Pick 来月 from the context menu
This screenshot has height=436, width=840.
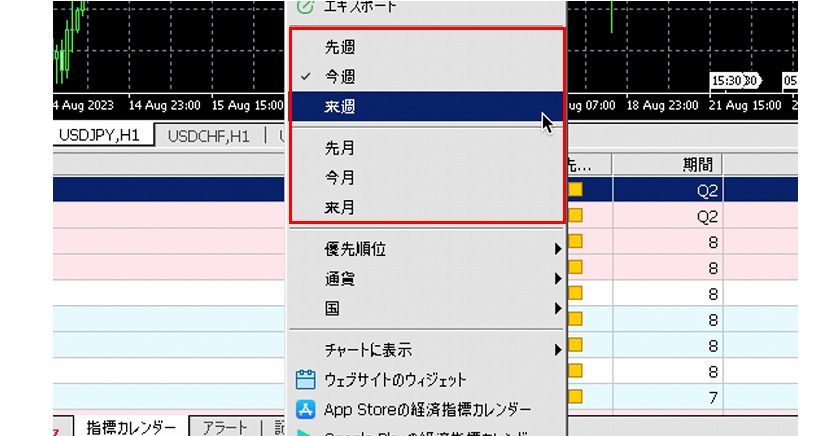pos(426,207)
